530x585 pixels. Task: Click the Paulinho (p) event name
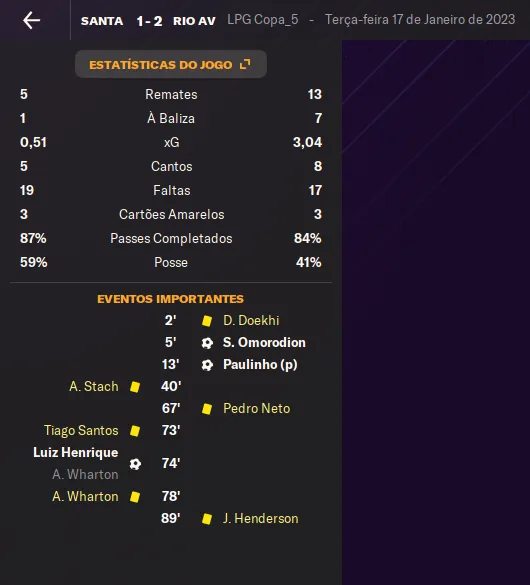pyautogui.click(x=260, y=365)
